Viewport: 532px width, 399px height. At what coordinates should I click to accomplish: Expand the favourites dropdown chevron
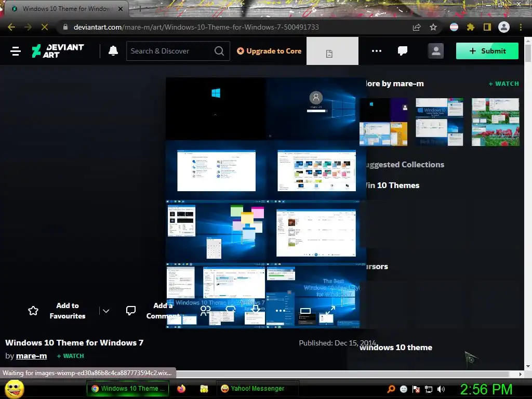[x=106, y=311]
